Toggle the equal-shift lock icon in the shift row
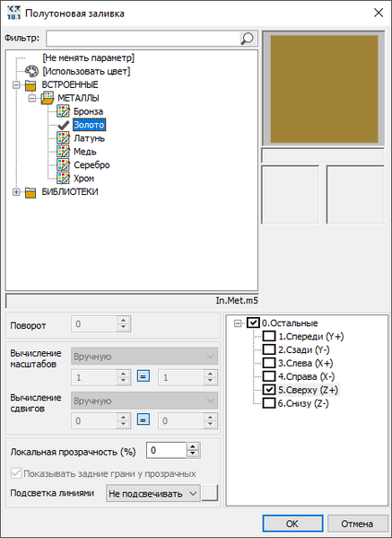The height and width of the screenshot is (538, 392). [144, 419]
